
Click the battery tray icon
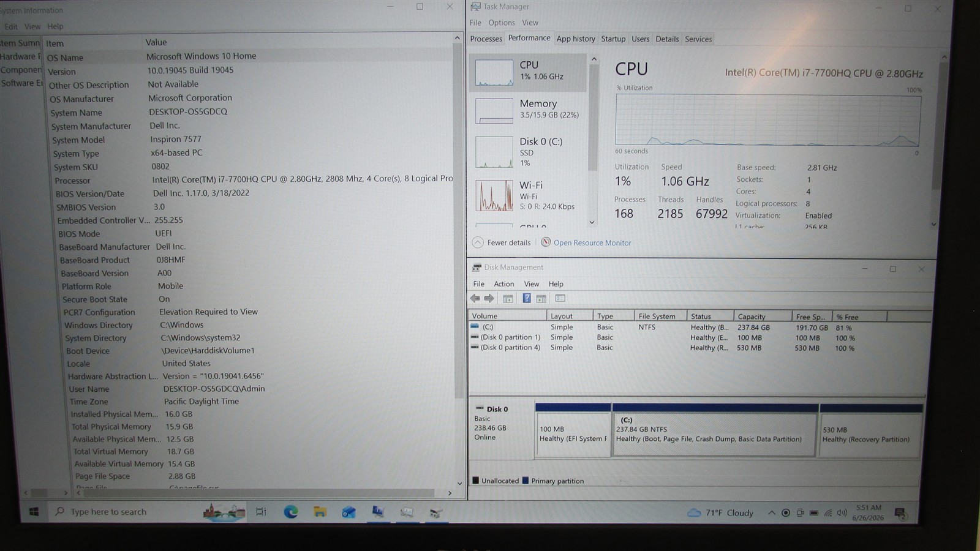pyautogui.click(x=814, y=513)
